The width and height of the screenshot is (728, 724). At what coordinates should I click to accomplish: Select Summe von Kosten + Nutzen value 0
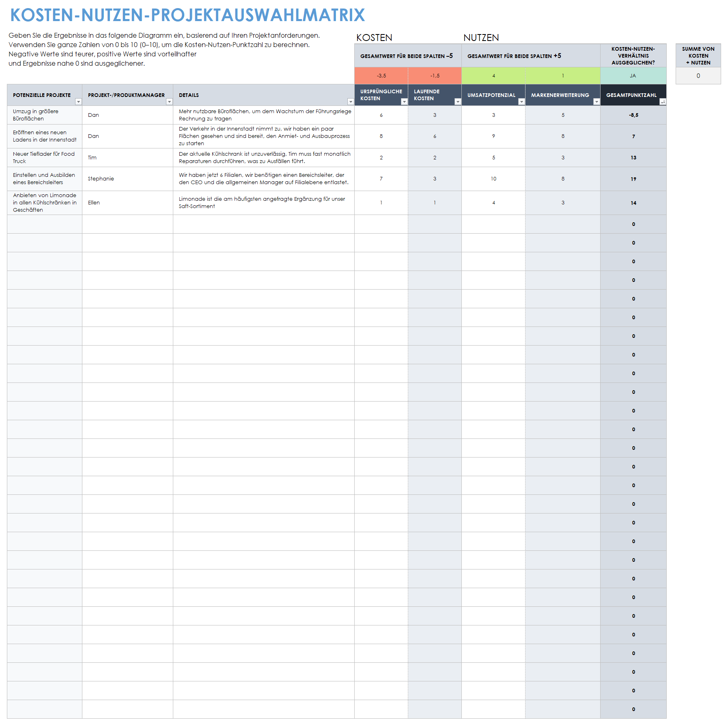(x=698, y=76)
